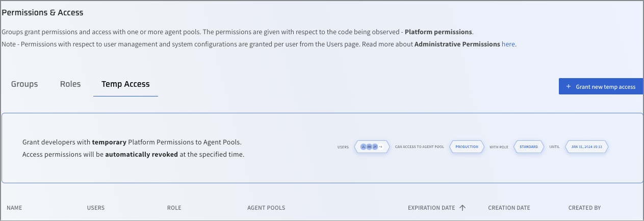Click the PRODUCTION agent pool pill
This screenshot has width=644, height=221.
[467, 147]
